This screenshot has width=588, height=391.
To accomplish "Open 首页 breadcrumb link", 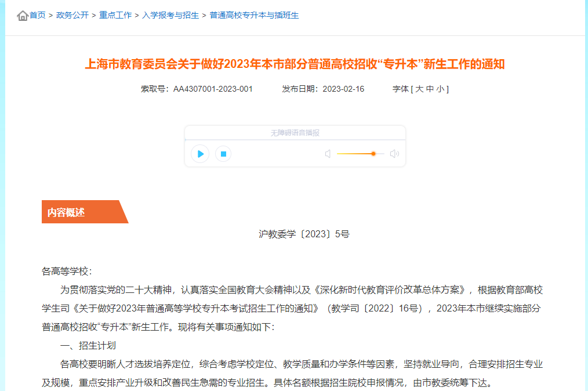I will [x=38, y=16].
